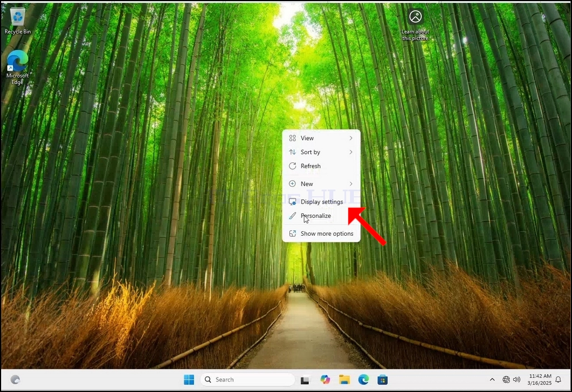Expand the View submenu arrow

click(351, 138)
